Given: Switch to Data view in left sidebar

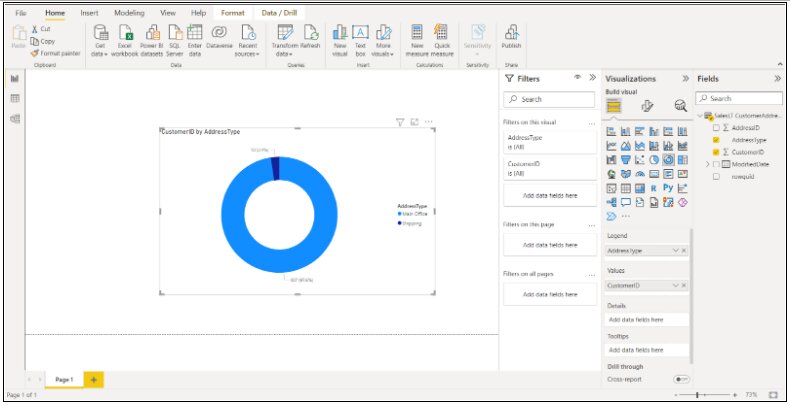Looking at the screenshot, I should [x=15, y=99].
